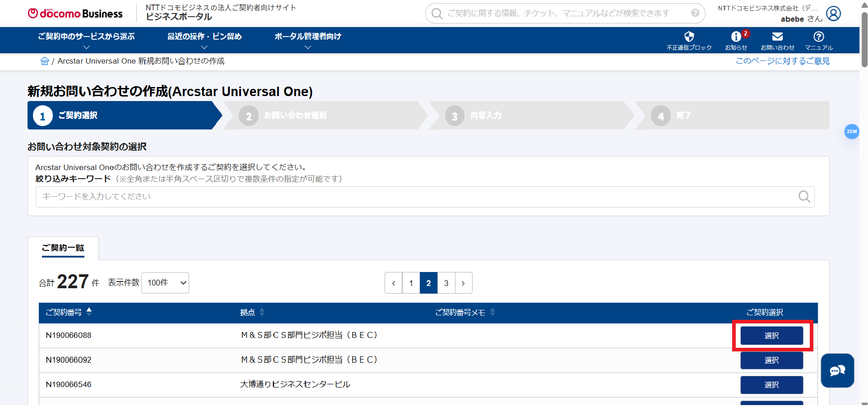This screenshot has width=868, height=415.
Task: Expand 最近の操作・ピン留め menu
Action: pyautogui.click(x=204, y=41)
